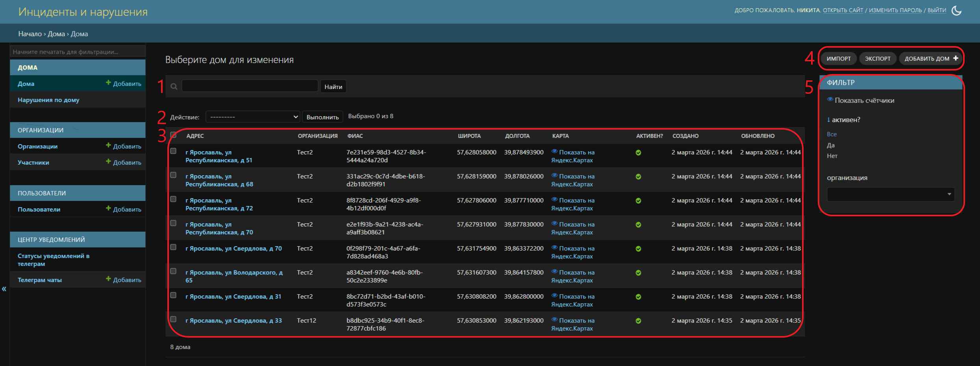Select checkbox for Республиканская, д 51 row
Viewport: 980px width, 366px height.
[173, 151]
